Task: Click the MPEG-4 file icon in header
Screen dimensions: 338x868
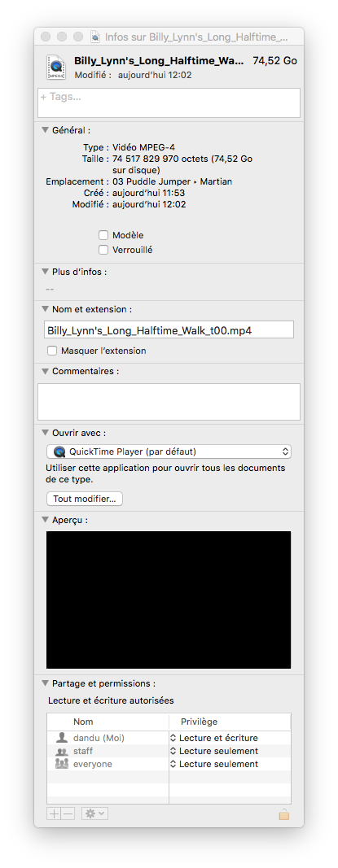Action: point(56,67)
